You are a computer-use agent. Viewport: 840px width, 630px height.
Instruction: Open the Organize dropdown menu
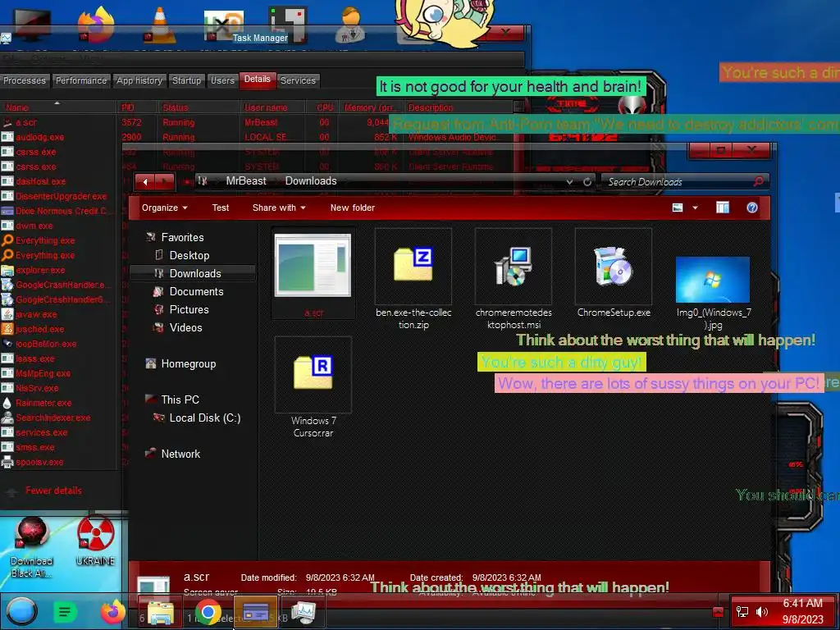click(x=164, y=208)
